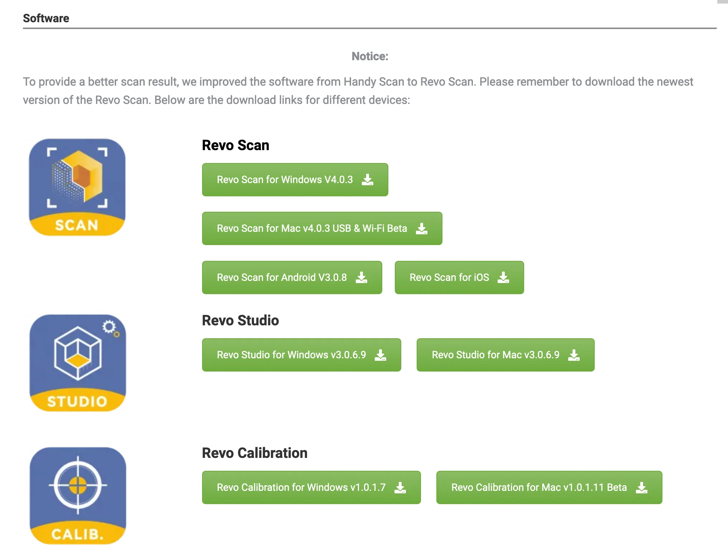Click the Revo Studio app icon
Viewport: 728px width, 560px height.
(78, 363)
